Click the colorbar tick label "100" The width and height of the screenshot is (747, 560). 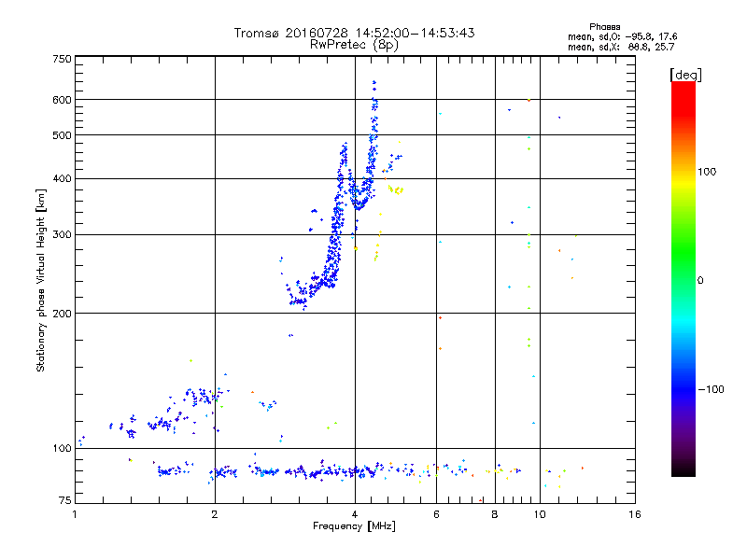click(707, 172)
